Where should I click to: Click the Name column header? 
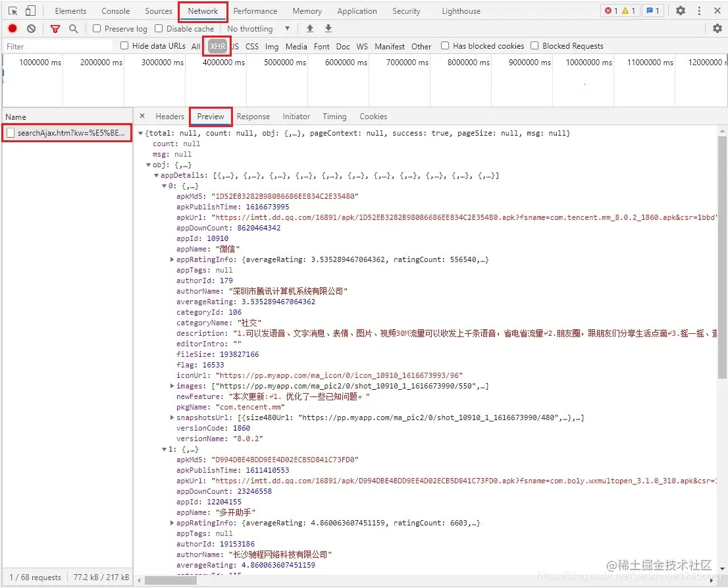pos(67,117)
